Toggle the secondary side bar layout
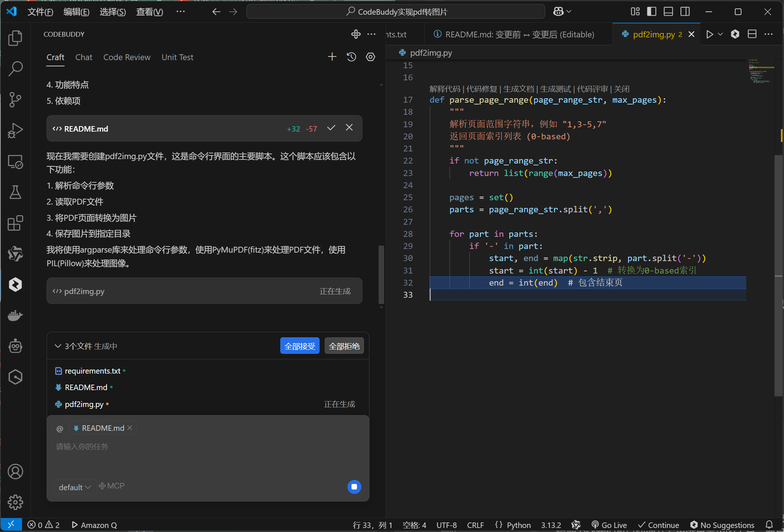Image resolution: width=784 pixels, height=532 pixels. coord(685,12)
